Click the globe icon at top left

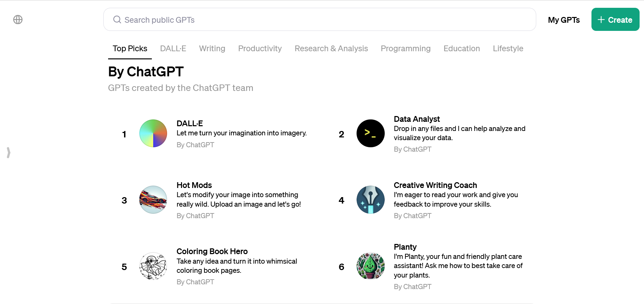tap(18, 20)
